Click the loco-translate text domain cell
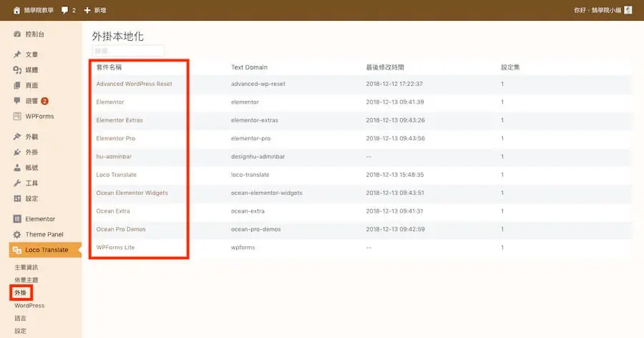This screenshot has height=338, width=644. (250, 175)
